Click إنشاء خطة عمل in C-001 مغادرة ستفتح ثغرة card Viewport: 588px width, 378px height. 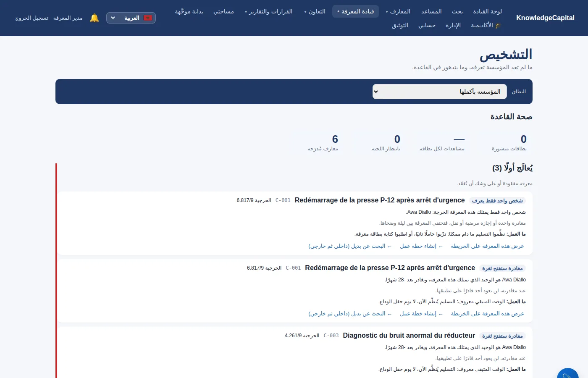421,314
